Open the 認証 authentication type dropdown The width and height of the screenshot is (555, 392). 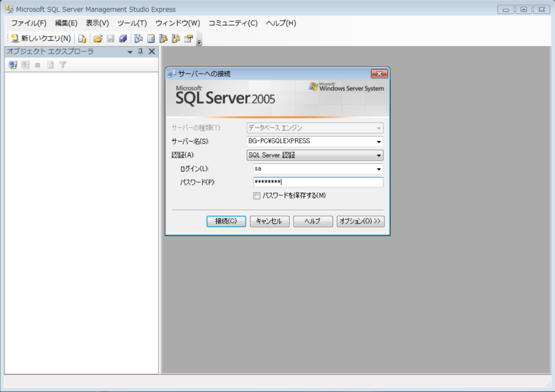pyautogui.click(x=315, y=155)
